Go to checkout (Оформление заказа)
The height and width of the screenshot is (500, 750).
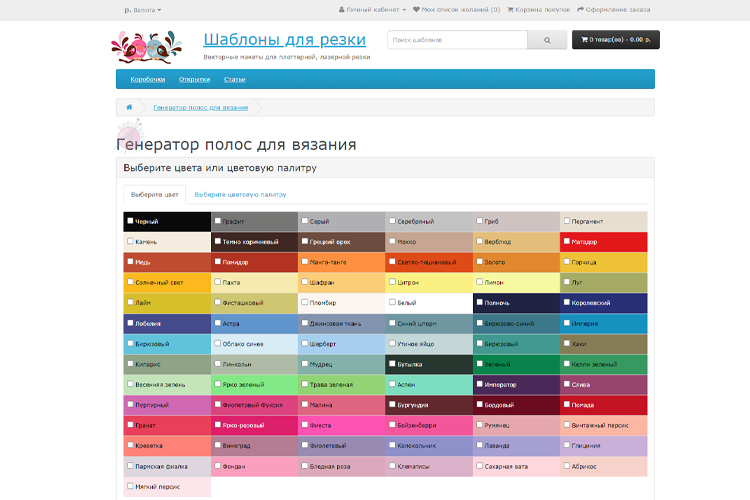613,10
